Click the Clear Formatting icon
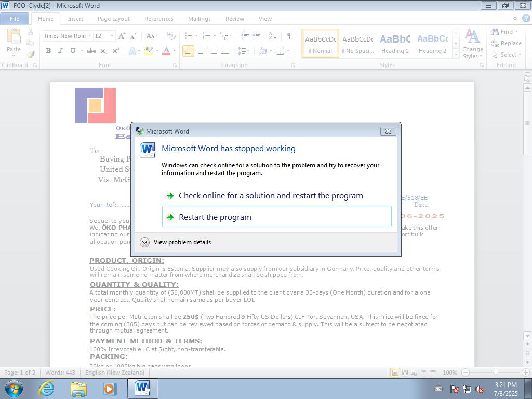The image size is (532, 399). click(x=171, y=36)
